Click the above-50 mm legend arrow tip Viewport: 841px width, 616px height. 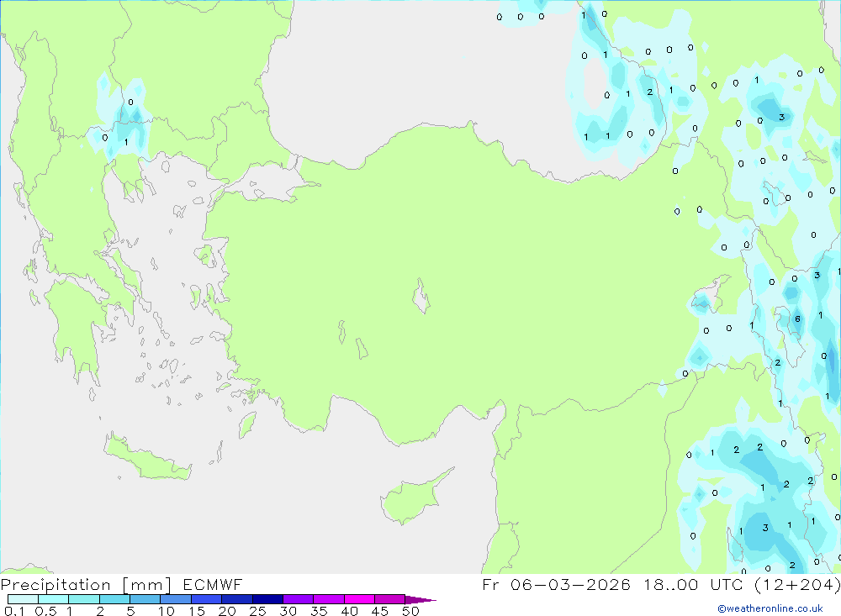click(x=420, y=599)
